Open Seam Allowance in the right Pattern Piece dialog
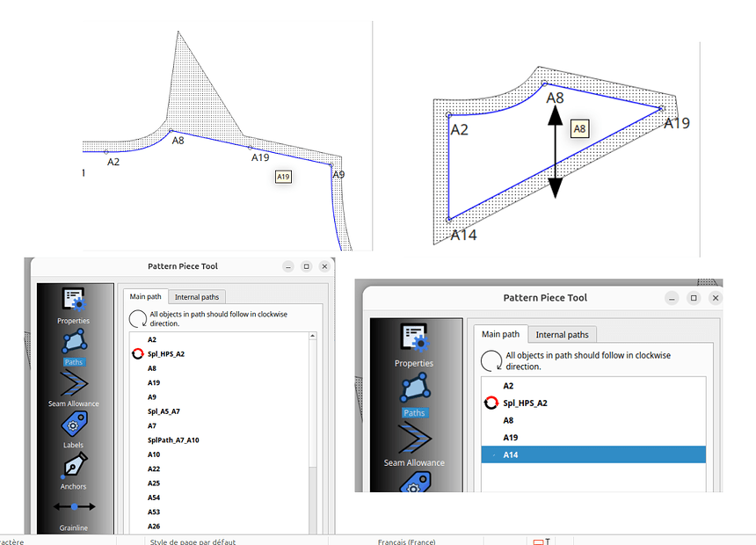This screenshot has height=545, width=756. [x=414, y=444]
